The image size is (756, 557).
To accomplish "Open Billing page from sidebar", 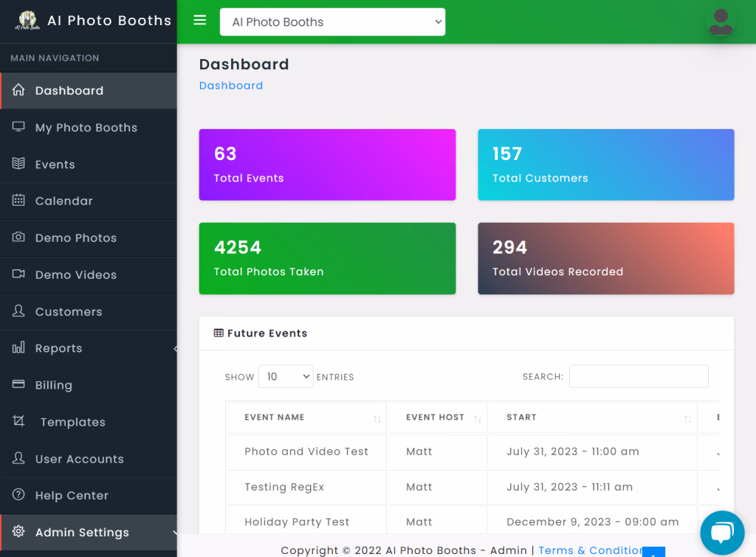I will (89, 385).
